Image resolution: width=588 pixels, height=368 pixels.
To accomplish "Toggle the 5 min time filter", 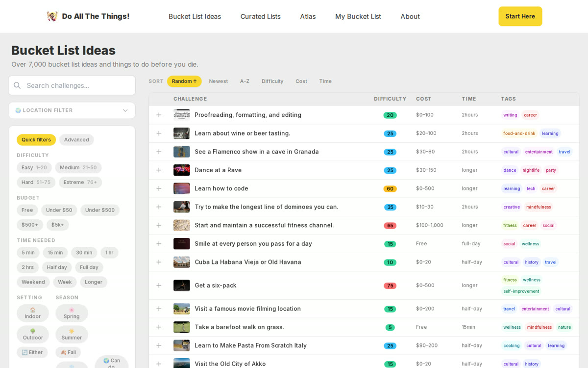I will pos(28,253).
